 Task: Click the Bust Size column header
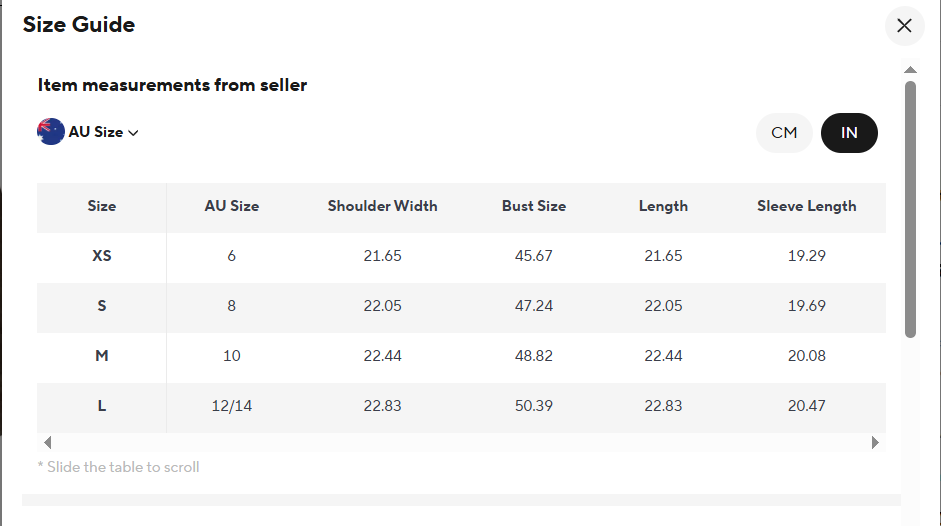point(534,206)
